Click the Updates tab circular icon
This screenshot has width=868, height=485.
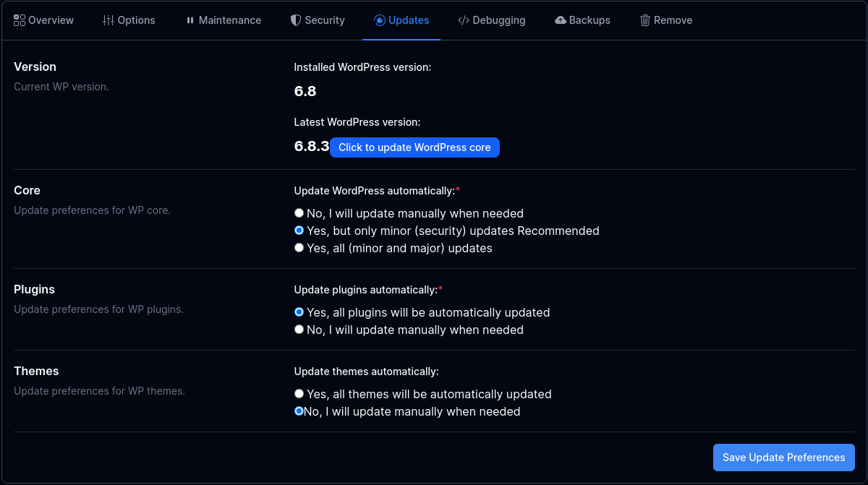379,20
